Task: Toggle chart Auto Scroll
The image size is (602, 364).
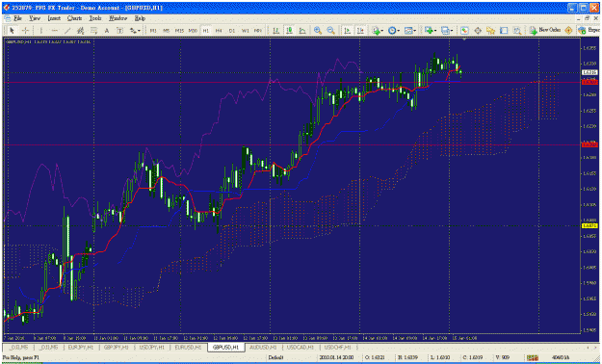Action: coord(347,31)
